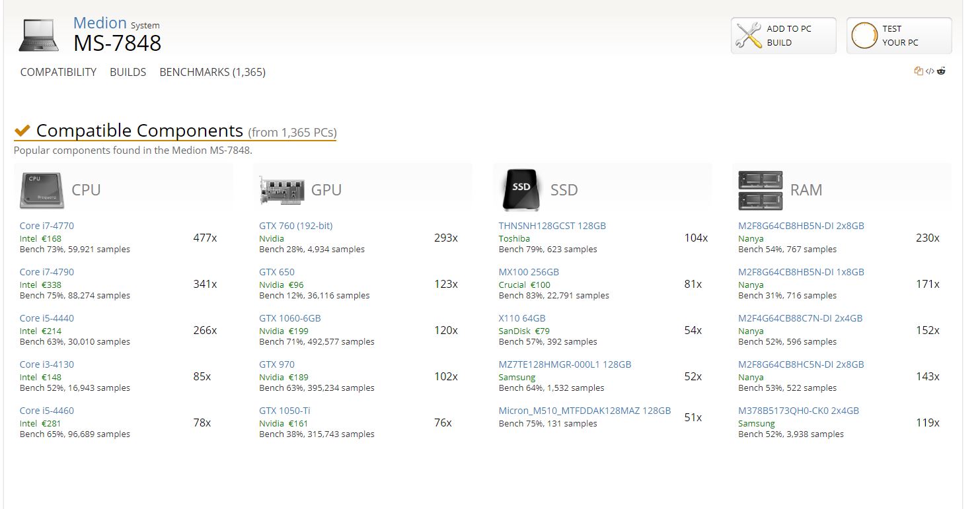Viewport: 980px width, 509px height.
Task: Click the Nvidia €199 price text
Action: coord(283,331)
